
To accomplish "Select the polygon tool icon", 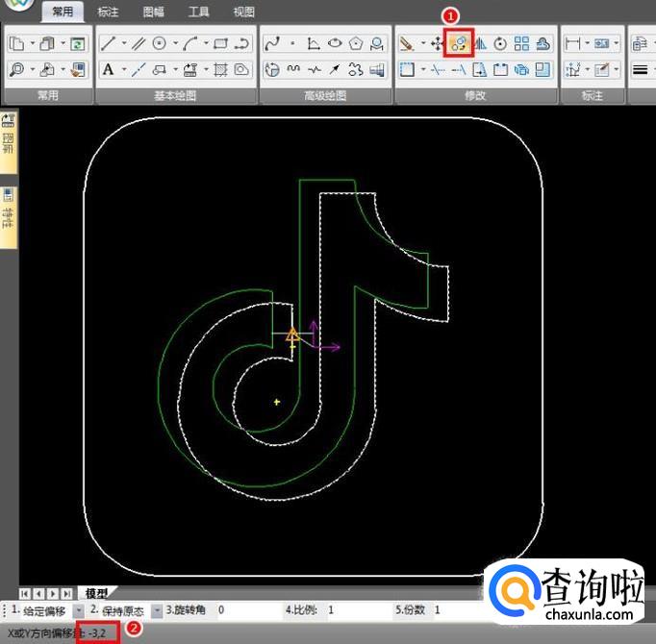I will point(357,44).
